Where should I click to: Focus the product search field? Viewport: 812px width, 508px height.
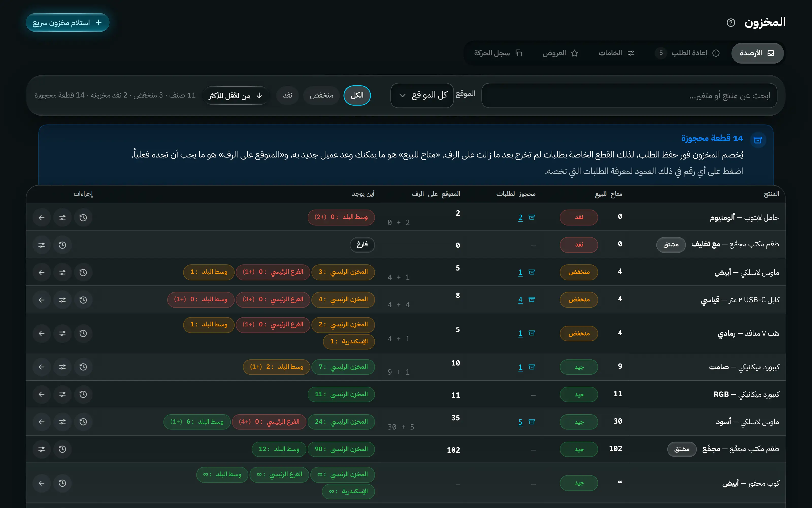(x=629, y=96)
